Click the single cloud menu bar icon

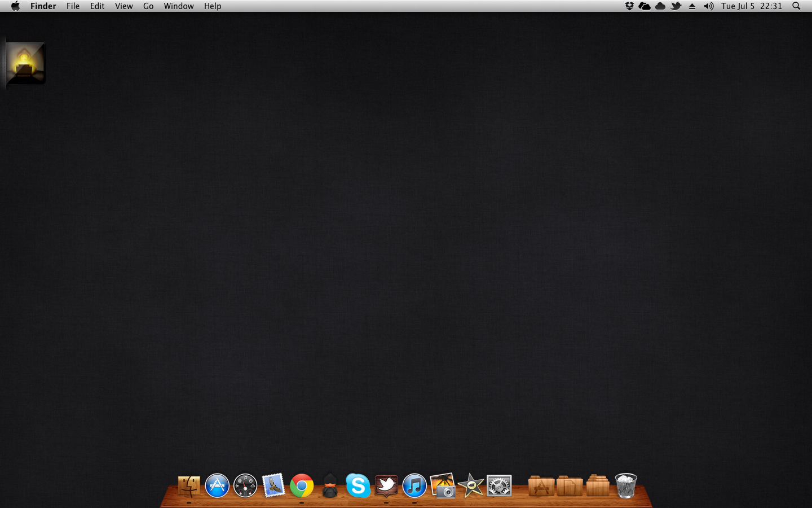point(660,6)
